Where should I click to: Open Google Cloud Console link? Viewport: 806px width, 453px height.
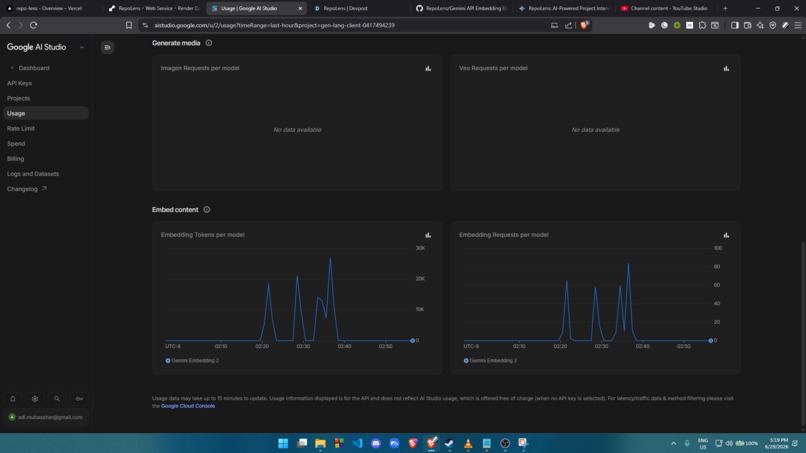pyautogui.click(x=188, y=406)
